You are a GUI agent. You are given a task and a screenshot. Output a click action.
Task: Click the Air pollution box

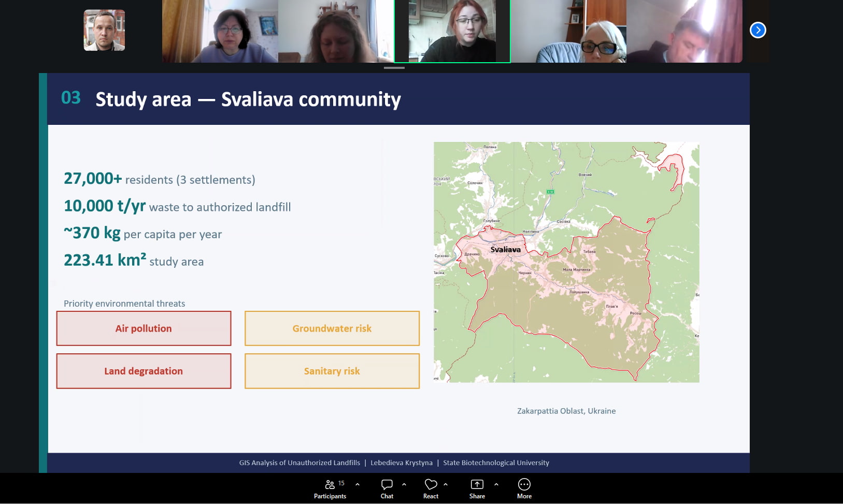pos(144,328)
